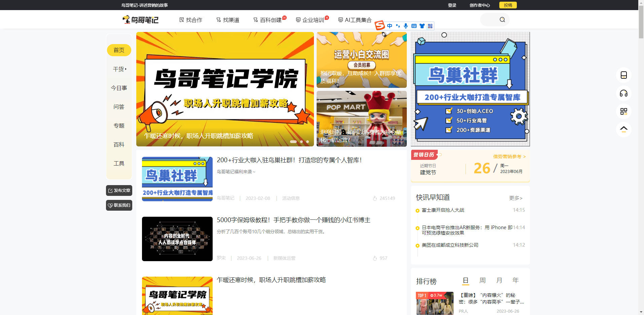644x315 pixels.
Task: Click the yellow 投稿 button
Action: (x=508, y=5)
